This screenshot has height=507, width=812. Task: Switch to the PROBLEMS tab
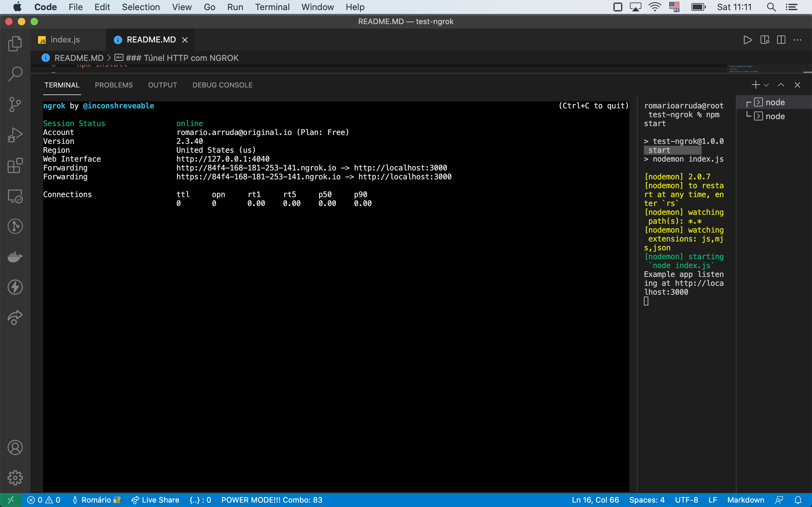tap(114, 85)
